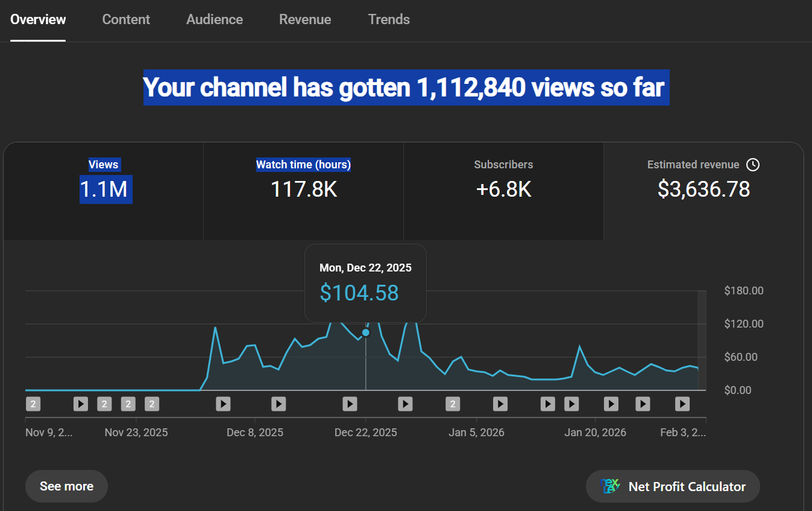Open the play marker under Dec 22, 2025

tap(350, 404)
